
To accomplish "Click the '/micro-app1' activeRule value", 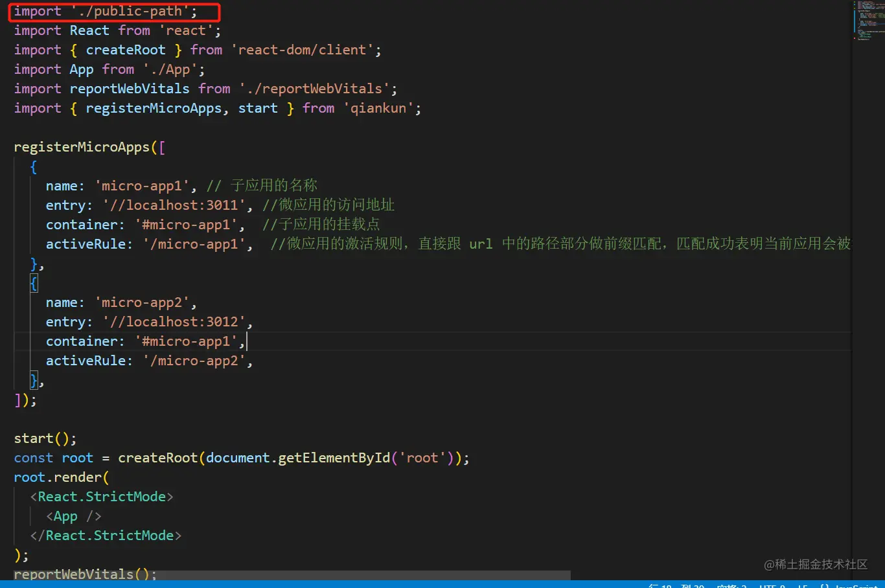I will [x=194, y=244].
